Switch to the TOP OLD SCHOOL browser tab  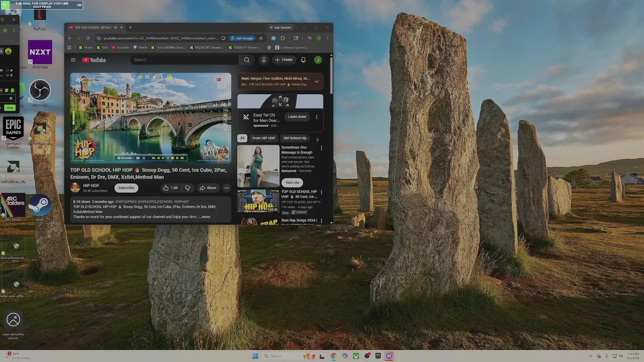95,28
